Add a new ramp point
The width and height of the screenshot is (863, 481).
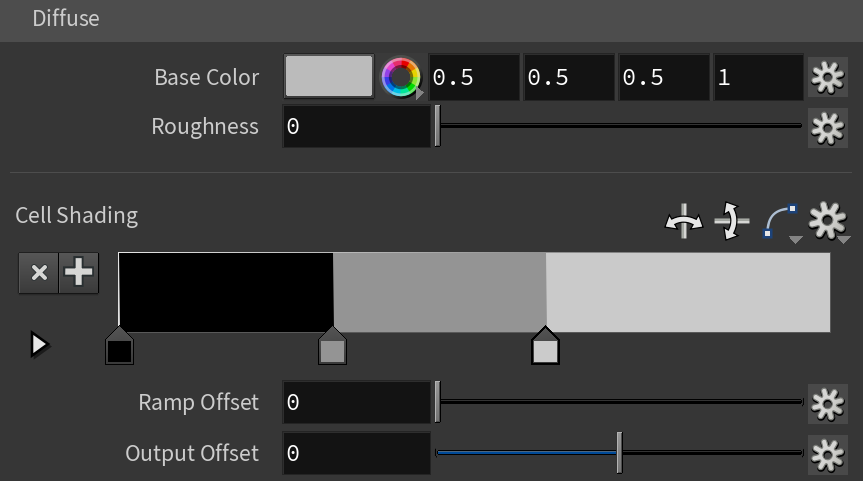79,272
